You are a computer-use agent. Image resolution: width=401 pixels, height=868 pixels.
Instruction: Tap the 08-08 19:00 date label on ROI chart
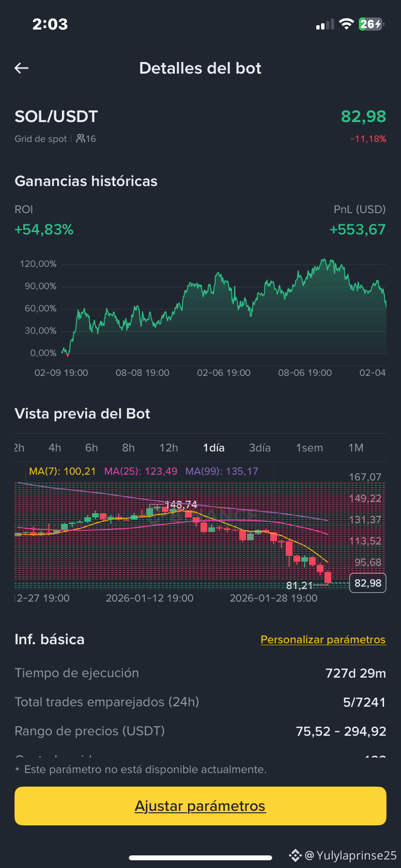point(142,373)
